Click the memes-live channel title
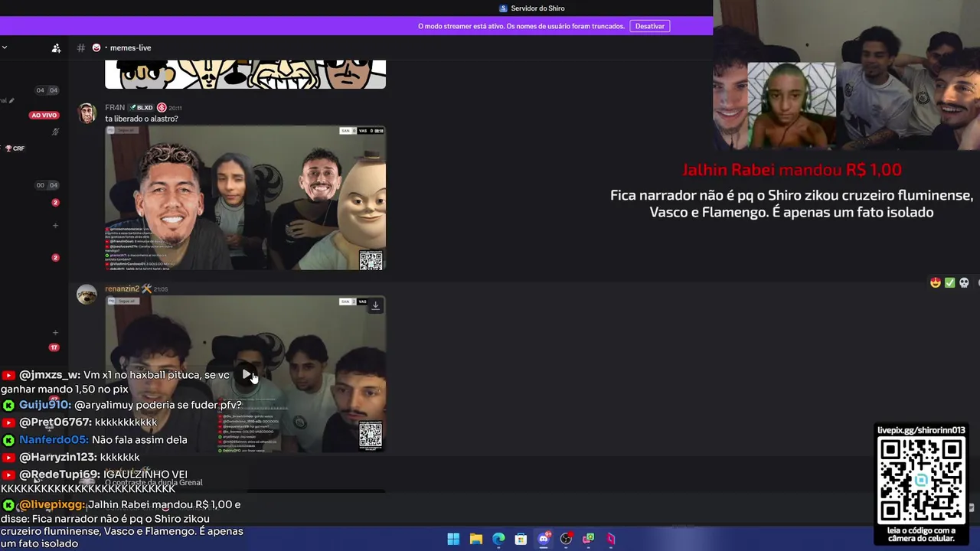Viewport: 980px width, 551px height. pos(130,47)
